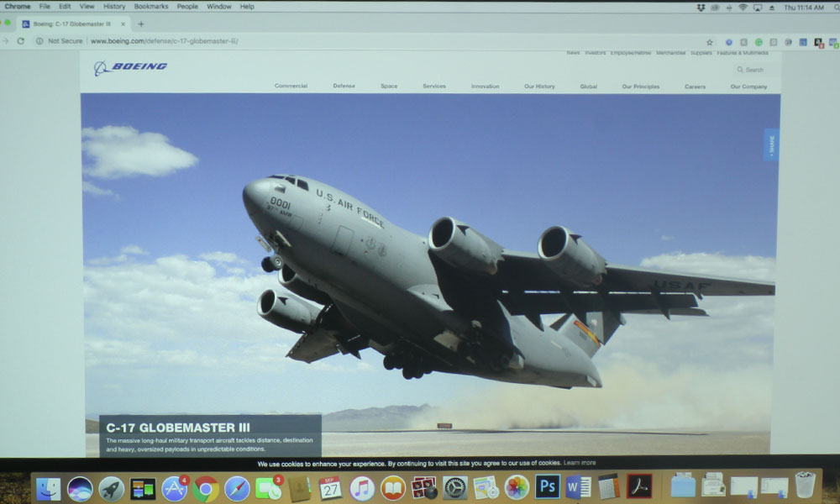The image size is (840, 504).
Task: Click Learn more in the cookie notice
Action: click(x=580, y=463)
